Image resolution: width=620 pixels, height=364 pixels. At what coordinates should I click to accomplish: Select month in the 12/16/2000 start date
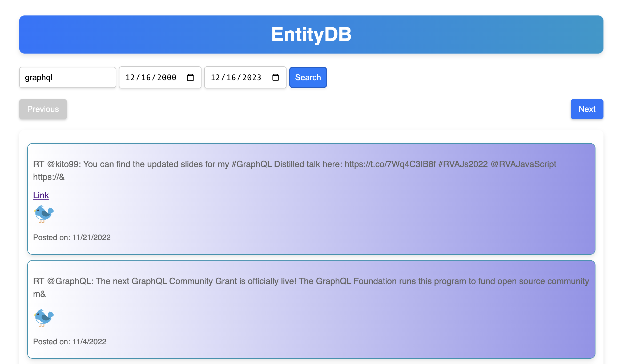click(x=130, y=78)
